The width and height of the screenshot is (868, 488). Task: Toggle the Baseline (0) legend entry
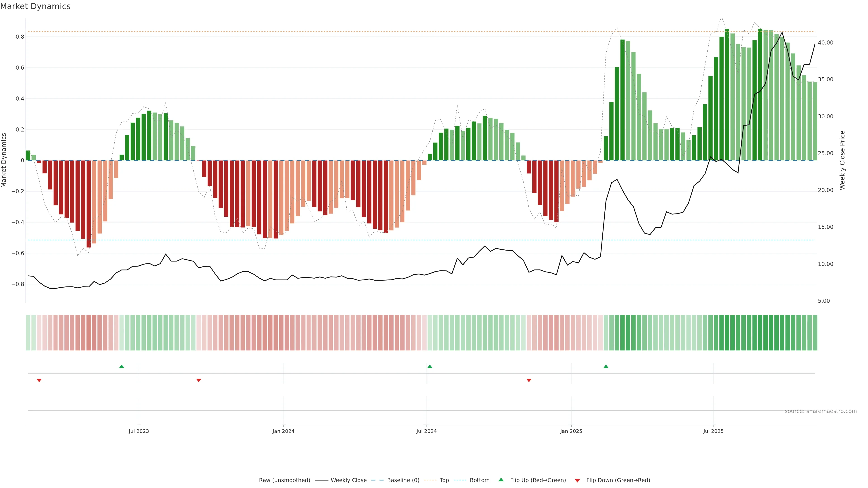(x=403, y=480)
